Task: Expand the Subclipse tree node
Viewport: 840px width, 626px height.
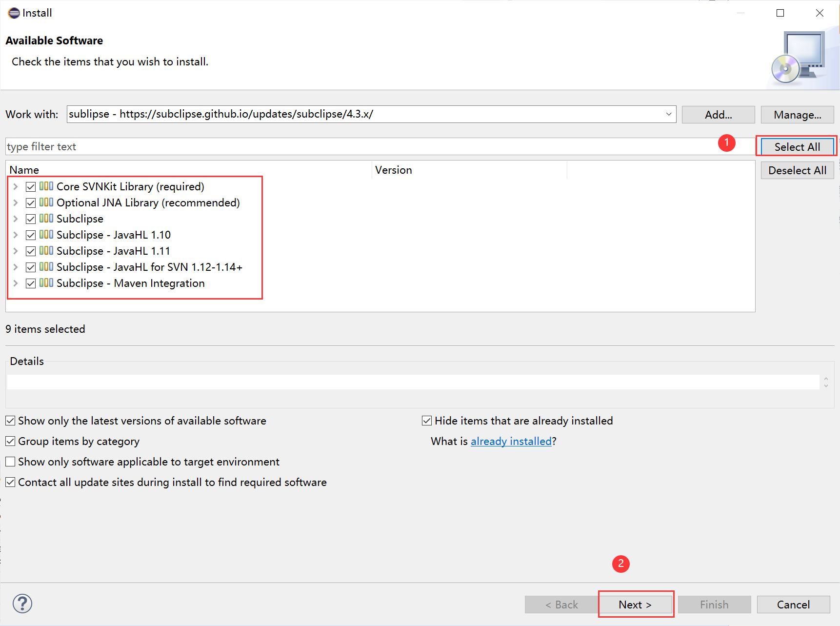Action: 16,219
